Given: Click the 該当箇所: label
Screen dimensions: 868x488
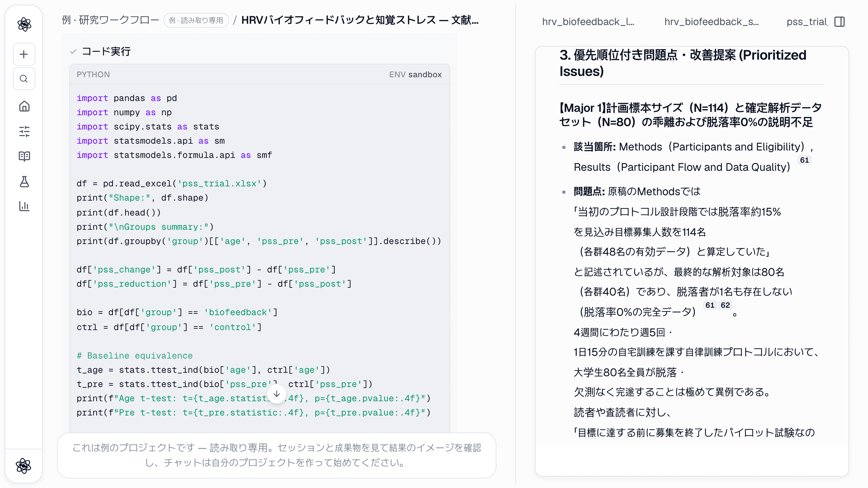Looking at the screenshot, I should coord(595,147).
